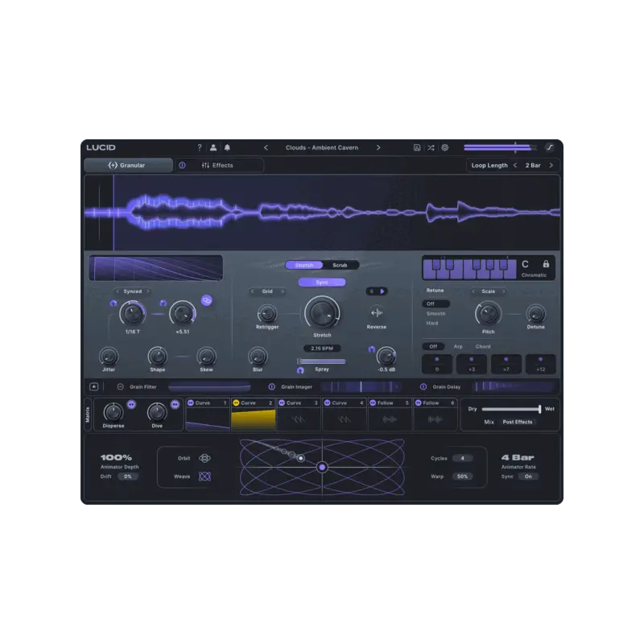Click the Cycles value field
Viewport: 644px width, 644px height.
pos(462,458)
